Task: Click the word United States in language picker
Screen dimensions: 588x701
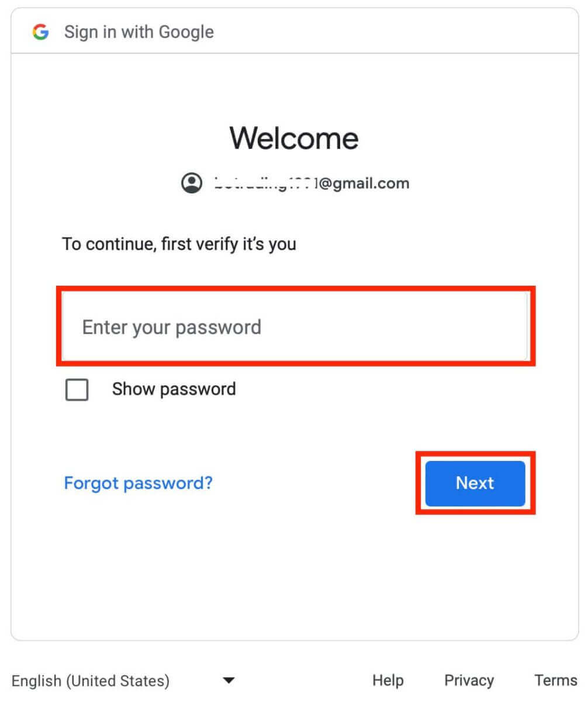Action: (118, 681)
